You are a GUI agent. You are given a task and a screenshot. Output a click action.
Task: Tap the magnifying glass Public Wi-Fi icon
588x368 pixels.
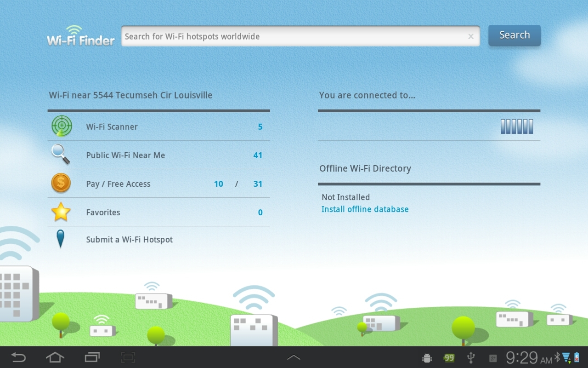tap(61, 155)
